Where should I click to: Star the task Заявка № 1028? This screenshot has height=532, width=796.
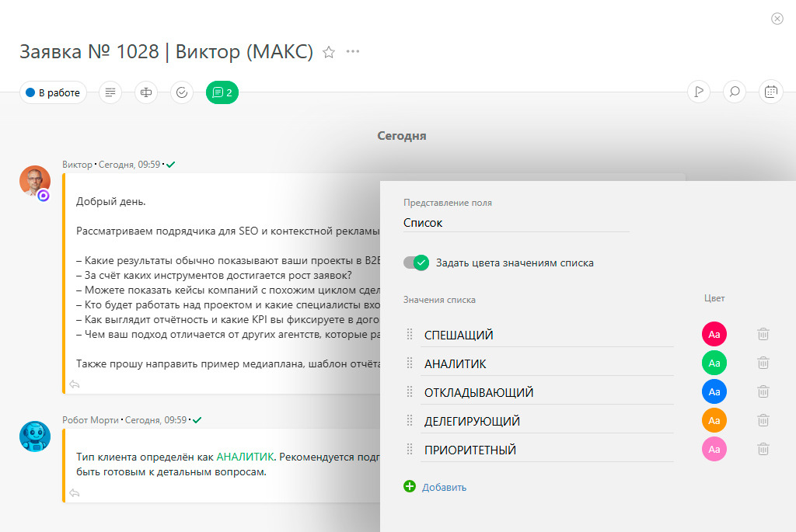point(329,52)
